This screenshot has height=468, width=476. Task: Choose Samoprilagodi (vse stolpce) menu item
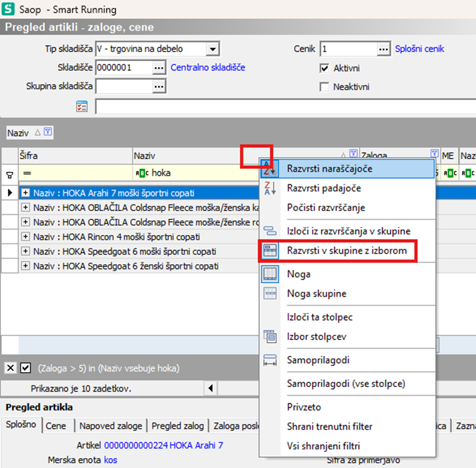347,383
